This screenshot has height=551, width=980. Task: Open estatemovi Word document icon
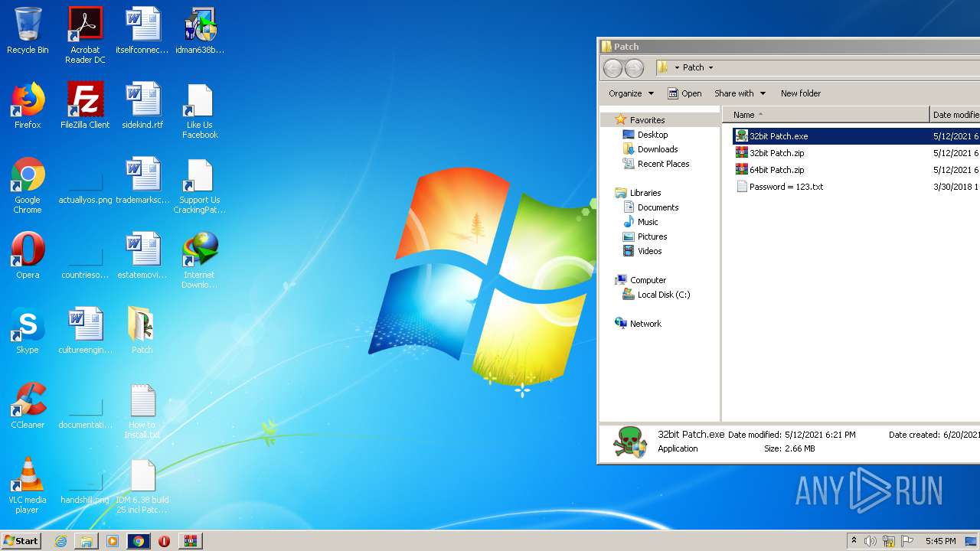point(142,256)
